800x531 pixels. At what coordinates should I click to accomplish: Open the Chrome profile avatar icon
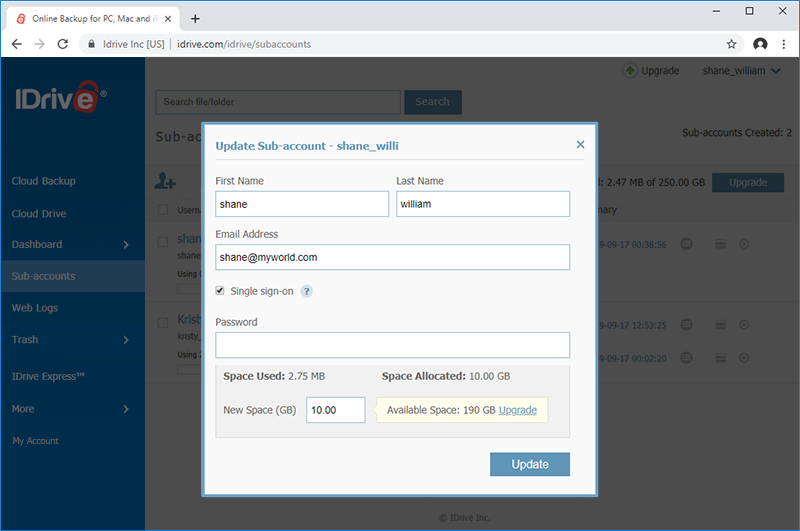coord(760,44)
